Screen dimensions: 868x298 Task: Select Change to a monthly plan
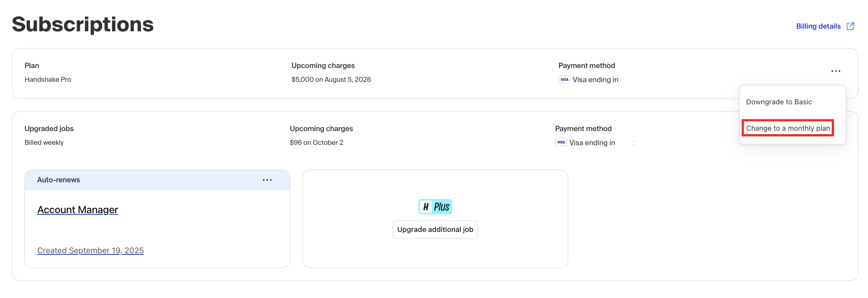click(x=788, y=128)
